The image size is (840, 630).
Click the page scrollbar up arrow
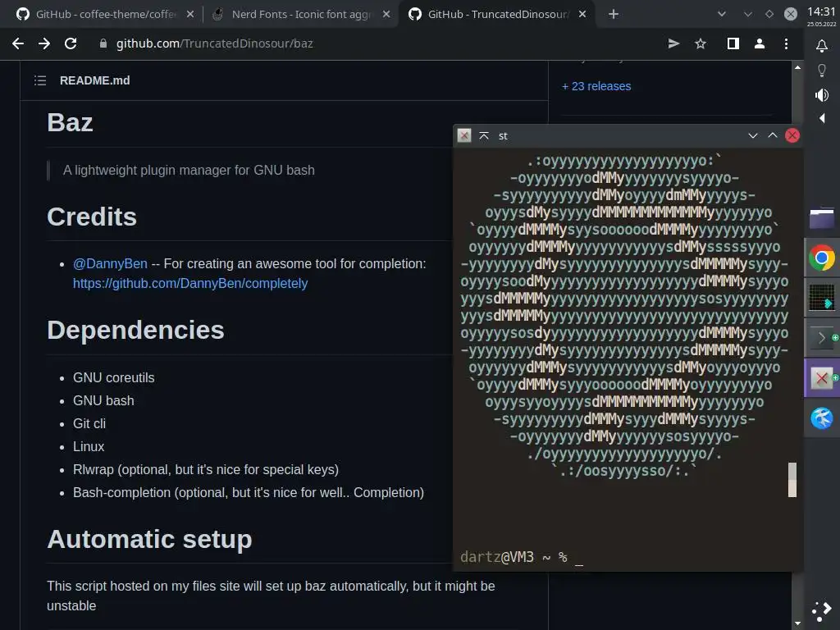tap(797, 67)
